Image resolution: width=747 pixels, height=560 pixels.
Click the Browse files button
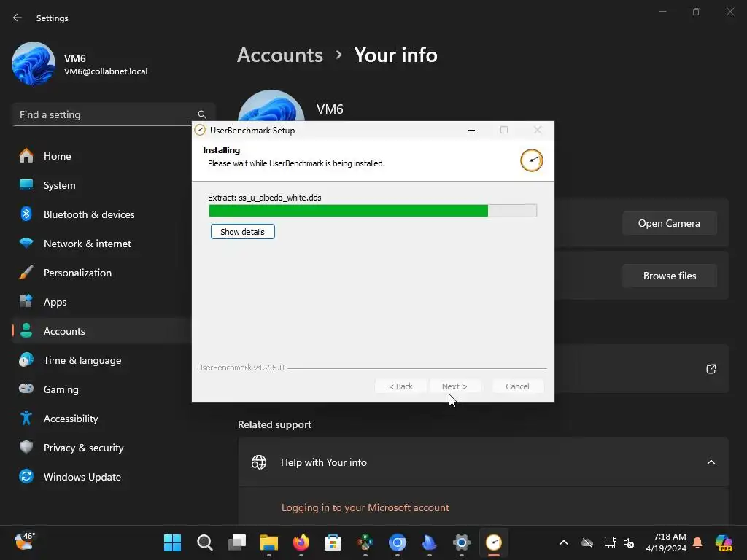click(x=670, y=276)
